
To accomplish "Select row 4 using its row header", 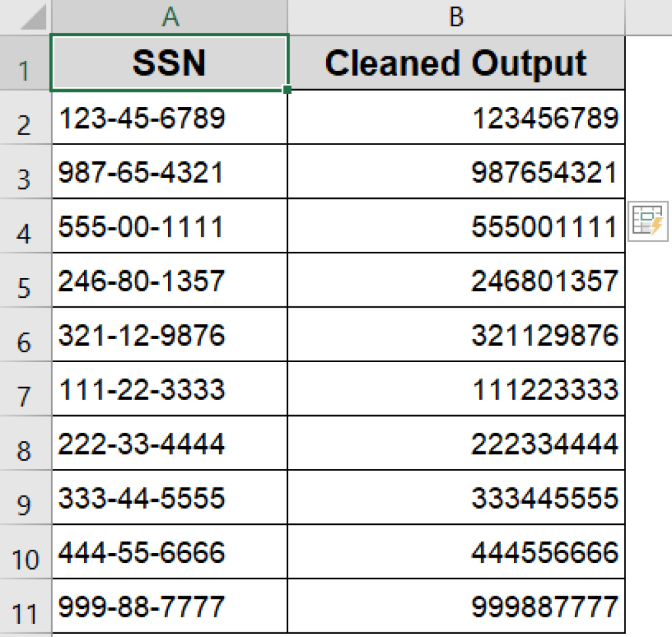I will 25,226.
